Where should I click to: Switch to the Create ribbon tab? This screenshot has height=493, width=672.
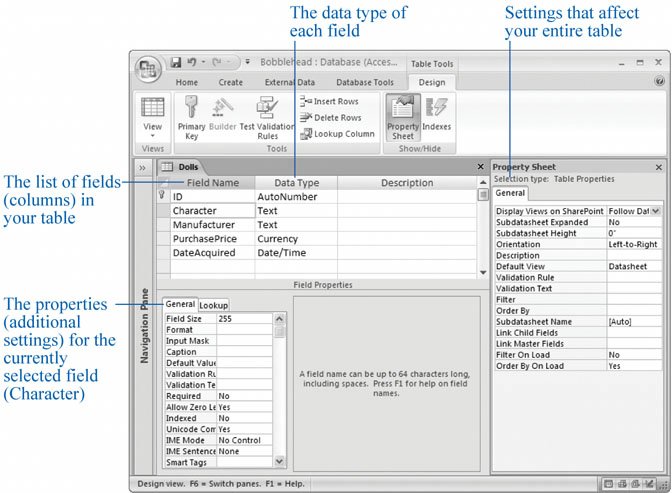click(x=230, y=82)
